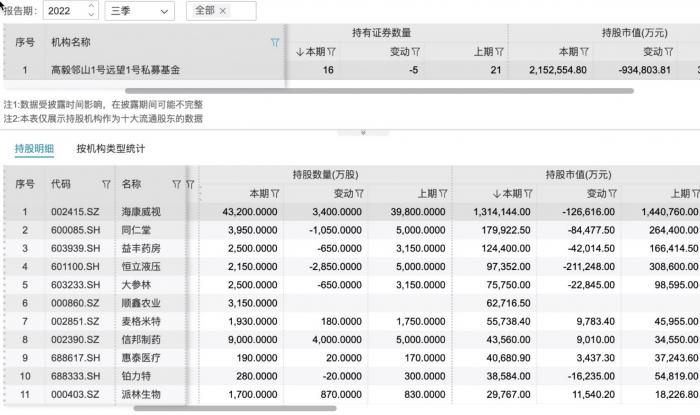Click the lower table 序号 column header
The image size is (700, 415).
click(25, 184)
